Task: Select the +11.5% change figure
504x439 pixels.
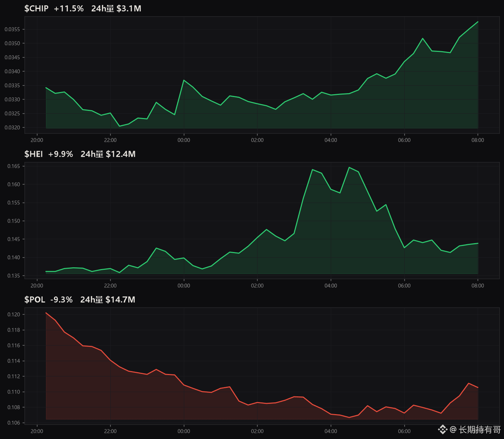Action: [x=69, y=9]
